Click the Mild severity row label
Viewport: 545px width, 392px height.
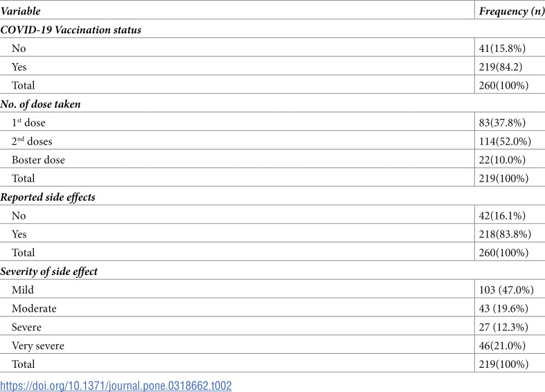23,289
